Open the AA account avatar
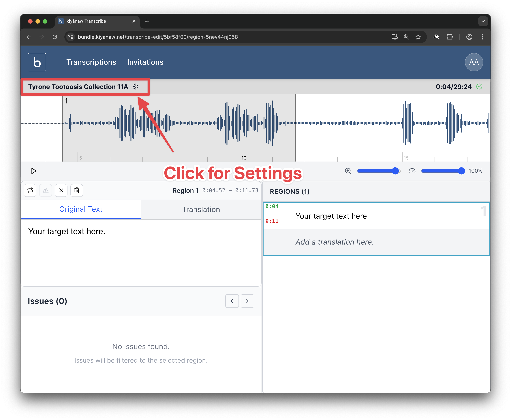Screen dimensions: 511x420 tap(474, 62)
